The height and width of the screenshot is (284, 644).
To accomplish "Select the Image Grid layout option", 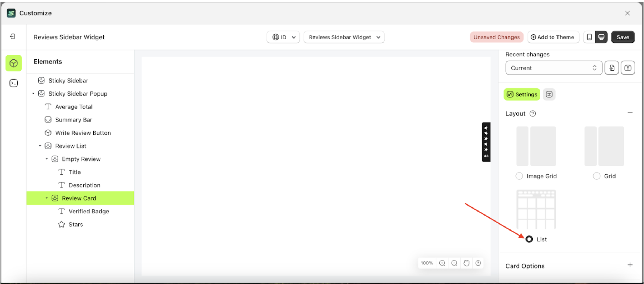I will tap(519, 176).
